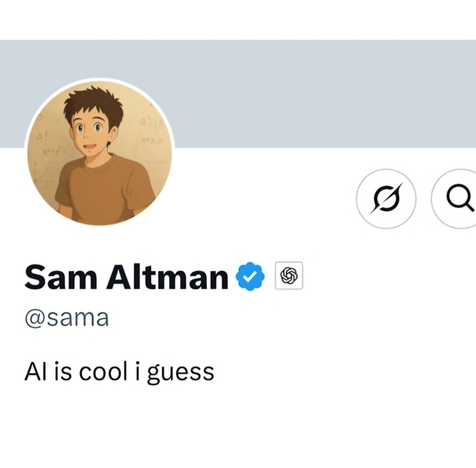Click the word Altman in the heading
This screenshot has height=468, width=476.
tap(167, 277)
